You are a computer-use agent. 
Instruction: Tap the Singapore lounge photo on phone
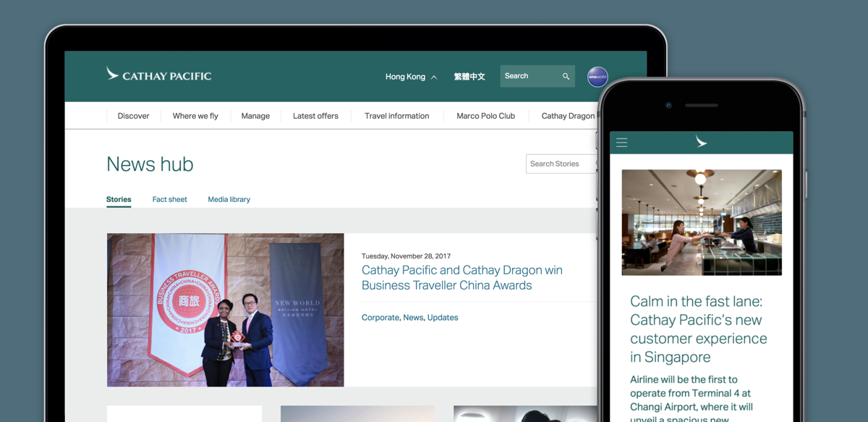pyautogui.click(x=702, y=222)
